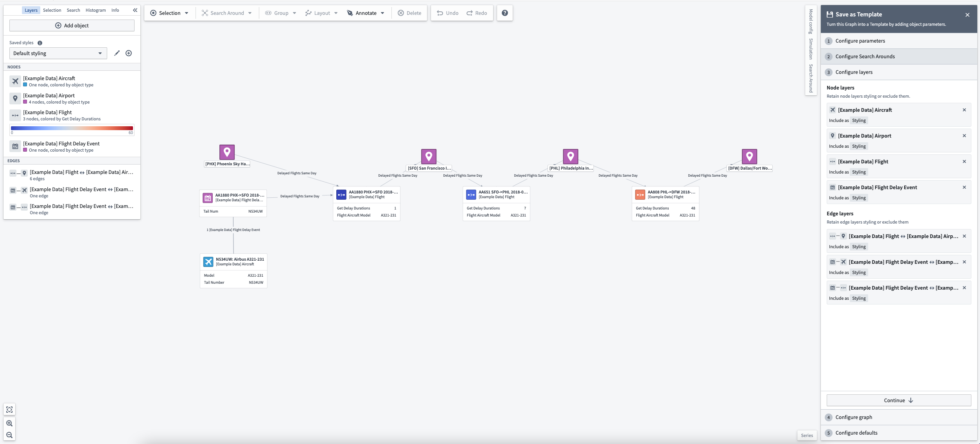980x444 pixels.
Task: Click fit-to-screen icon at bottom left
Action: point(9,410)
